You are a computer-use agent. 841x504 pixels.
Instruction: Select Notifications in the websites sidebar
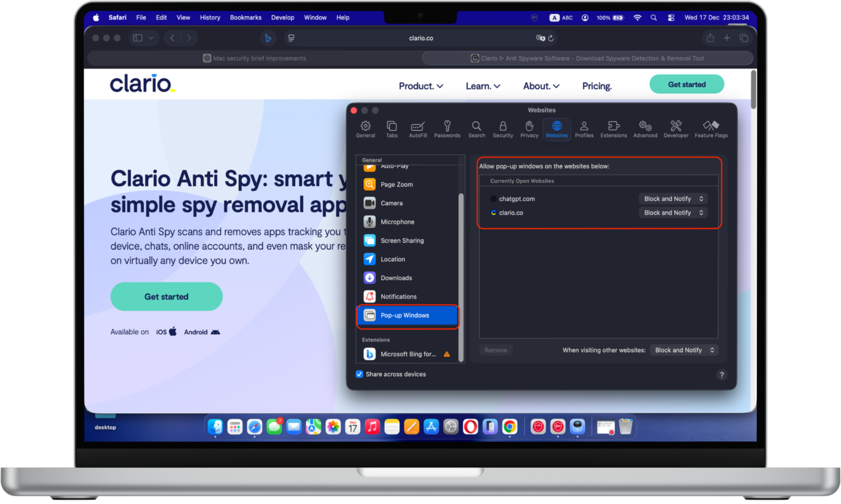coord(398,296)
